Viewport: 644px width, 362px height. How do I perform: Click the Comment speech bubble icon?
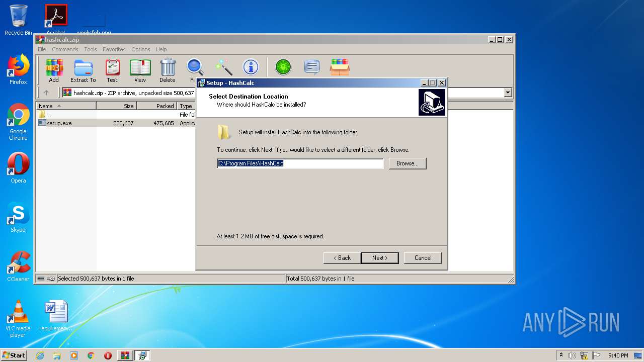coord(312,67)
